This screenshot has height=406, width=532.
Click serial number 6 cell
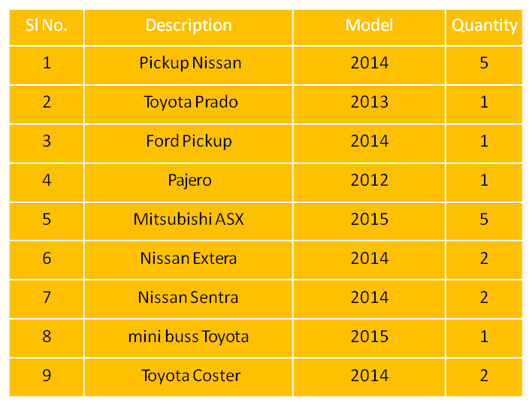tap(47, 260)
